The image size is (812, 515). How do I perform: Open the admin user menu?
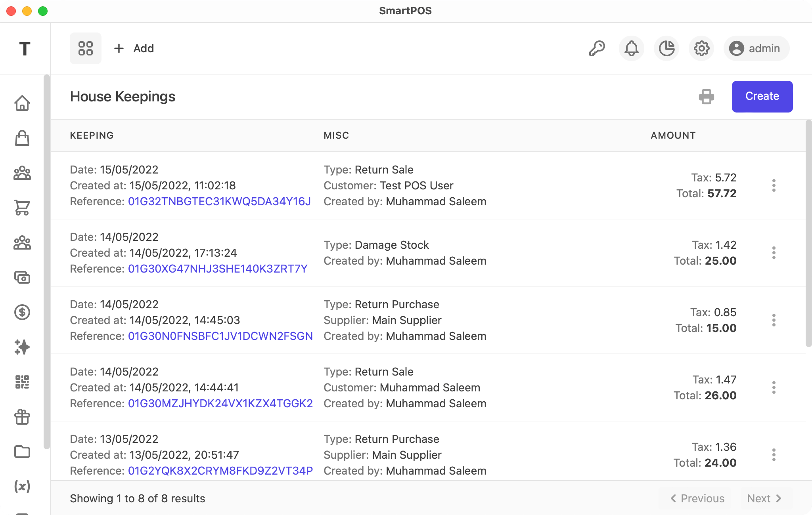[756, 48]
